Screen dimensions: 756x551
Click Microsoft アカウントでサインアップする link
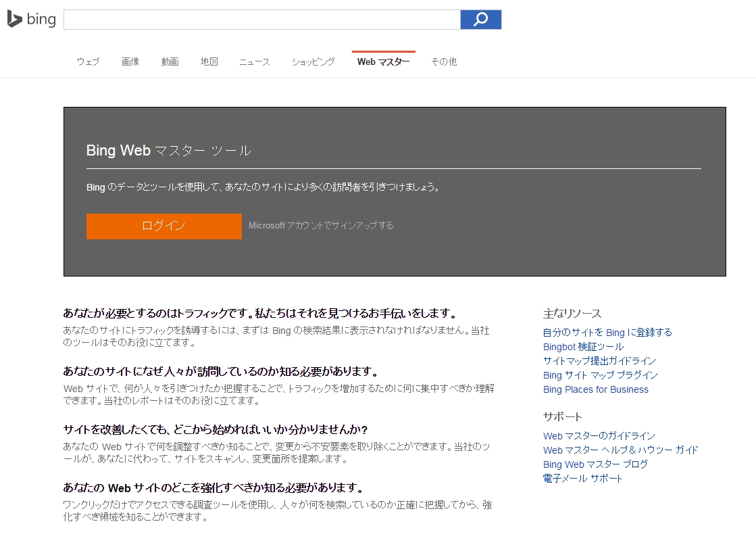pos(321,225)
